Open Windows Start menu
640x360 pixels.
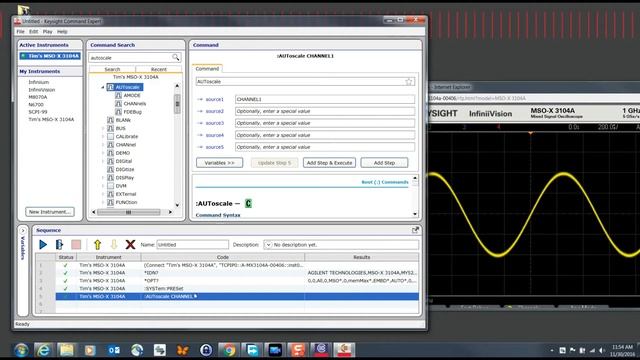[x=21, y=350]
